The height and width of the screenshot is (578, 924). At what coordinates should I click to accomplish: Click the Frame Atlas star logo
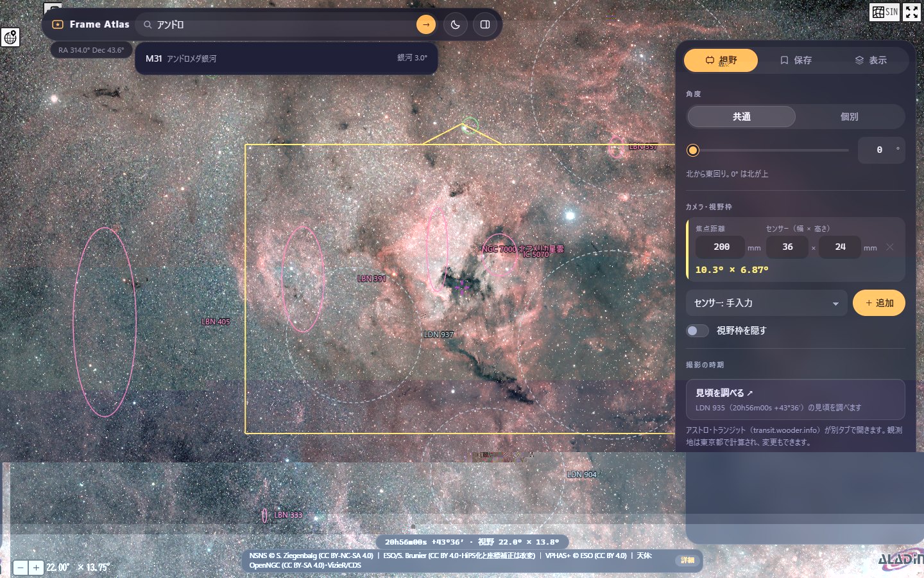click(58, 24)
